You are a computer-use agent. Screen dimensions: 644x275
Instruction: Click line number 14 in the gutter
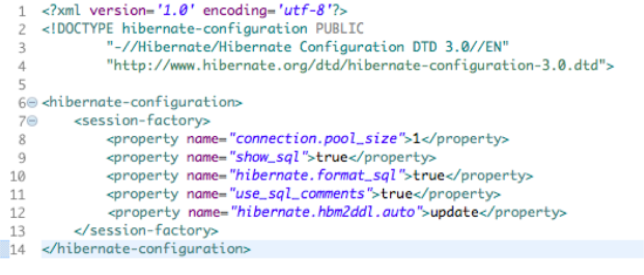[18, 249]
